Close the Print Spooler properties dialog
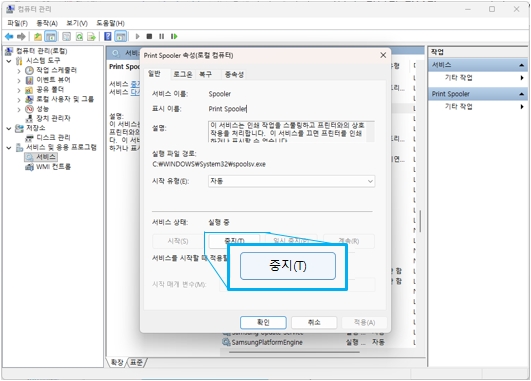 [383, 55]
